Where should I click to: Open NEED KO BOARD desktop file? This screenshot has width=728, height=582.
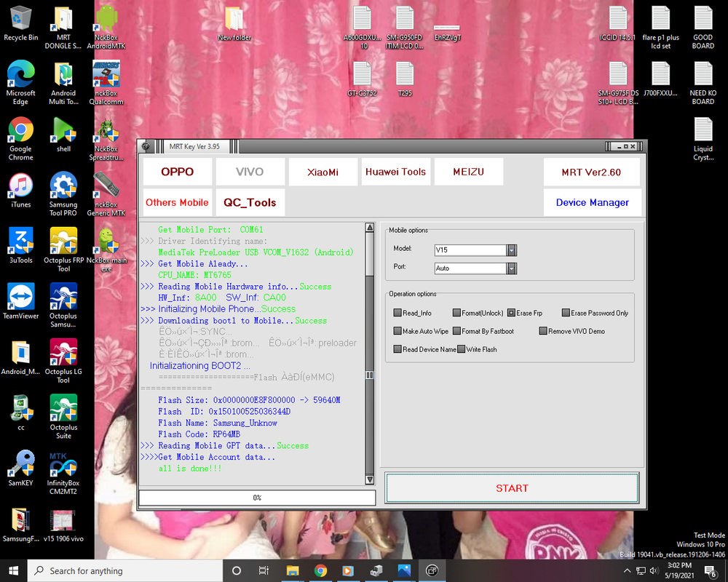pyautogui.click(x=703, y=83)
